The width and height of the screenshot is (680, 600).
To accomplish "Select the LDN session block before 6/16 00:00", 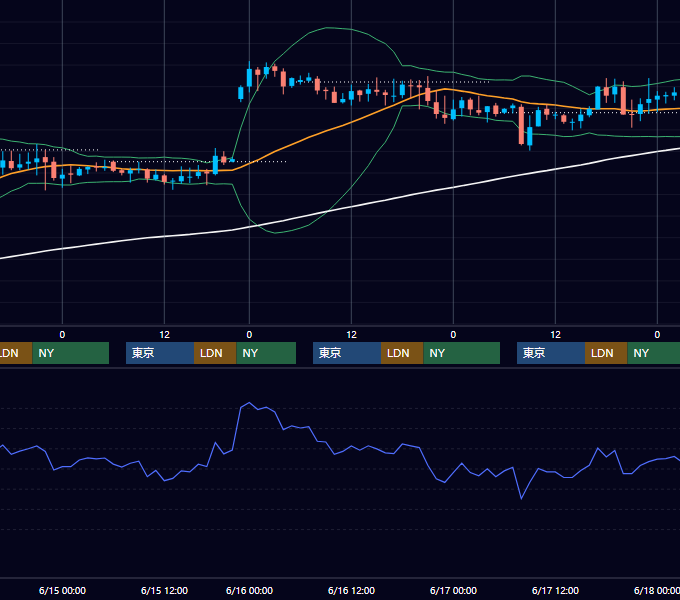I will (215, 353).
